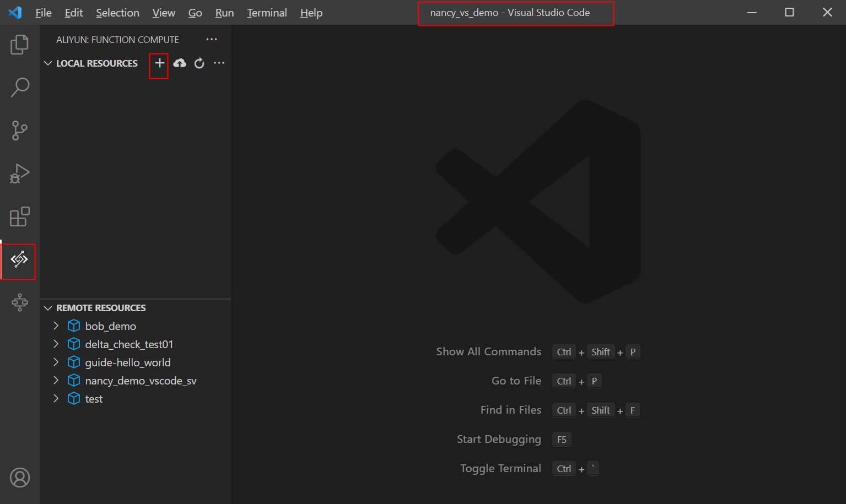Select guide-hello_world service name

point(128,362)
